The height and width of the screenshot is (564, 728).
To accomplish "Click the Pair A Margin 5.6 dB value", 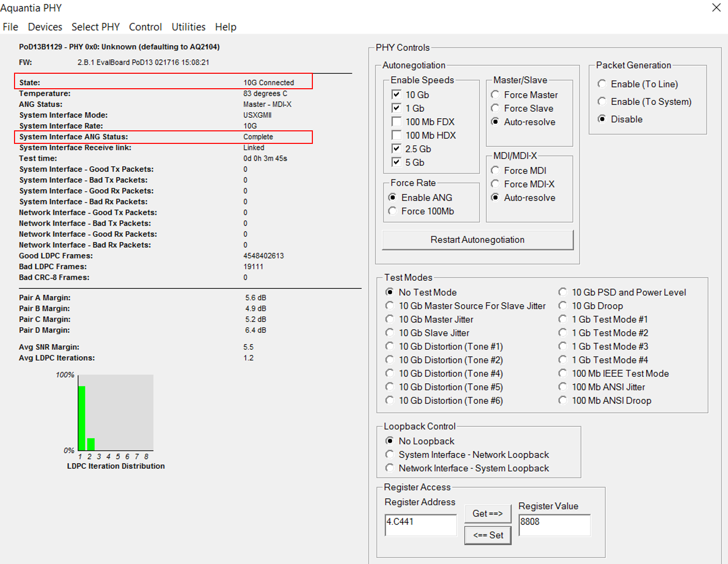I will click(256, 298).
